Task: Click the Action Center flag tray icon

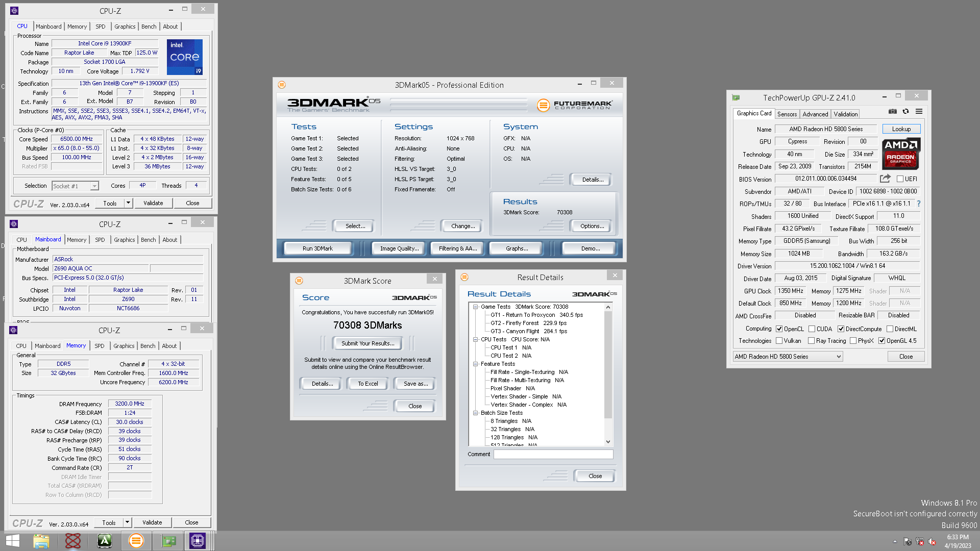Action: 908,541
